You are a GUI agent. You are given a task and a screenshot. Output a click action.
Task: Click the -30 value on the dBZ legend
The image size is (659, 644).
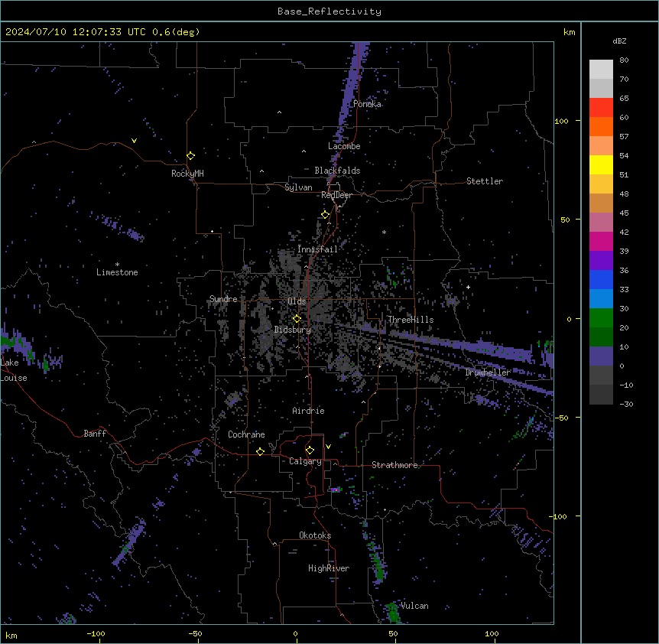(x=626, y=405)
